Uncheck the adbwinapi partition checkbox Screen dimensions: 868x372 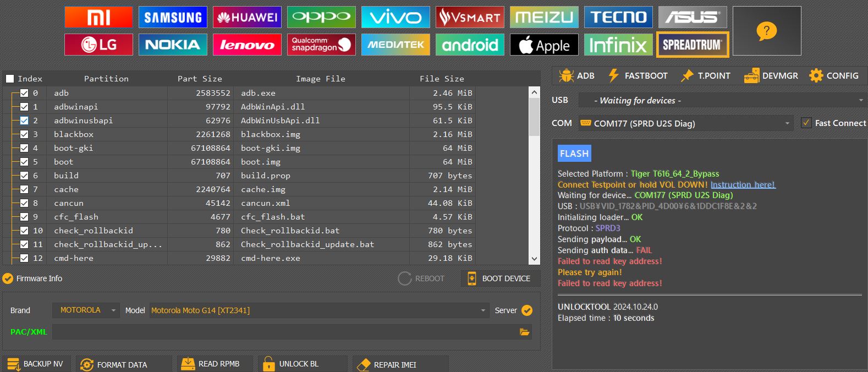point(24,107)
